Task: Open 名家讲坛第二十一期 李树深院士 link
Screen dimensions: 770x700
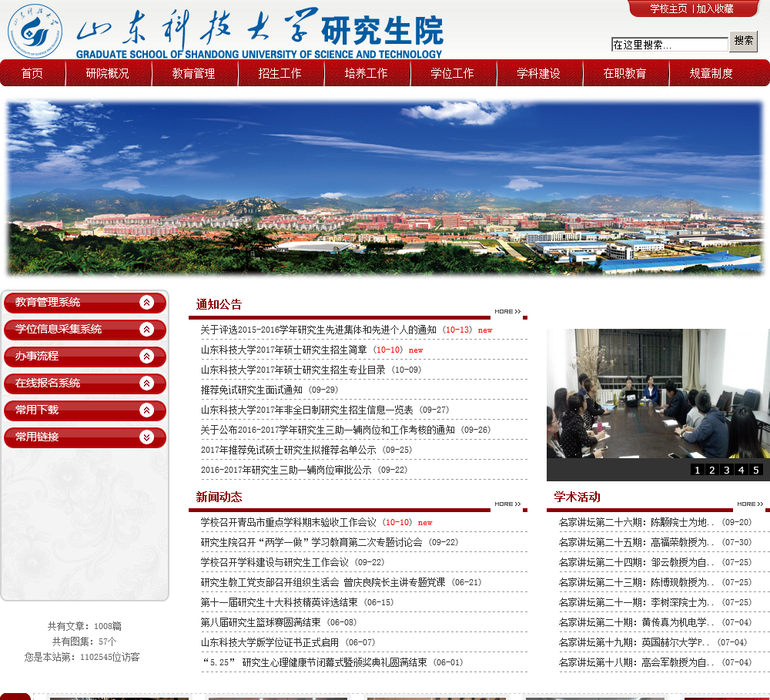Action: pyautogui.click(x=637, y=602)
